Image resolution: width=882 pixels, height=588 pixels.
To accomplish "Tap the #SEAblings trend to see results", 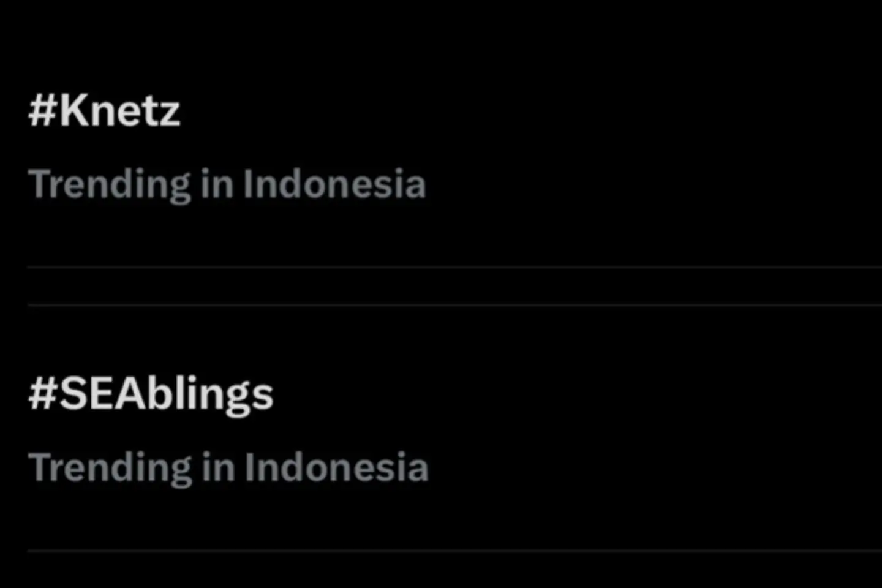I will pos(151,394).
